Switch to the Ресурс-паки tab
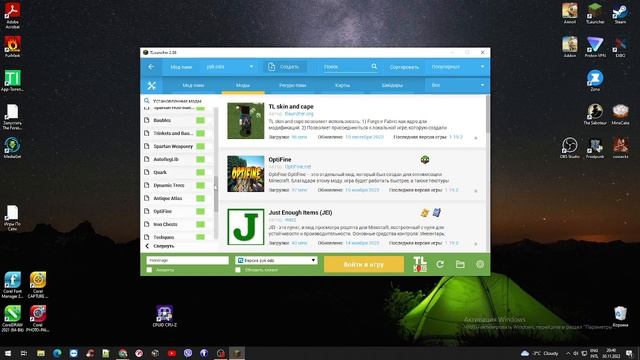The width and height of the screenshot is (640, 360). coord(293,85)
